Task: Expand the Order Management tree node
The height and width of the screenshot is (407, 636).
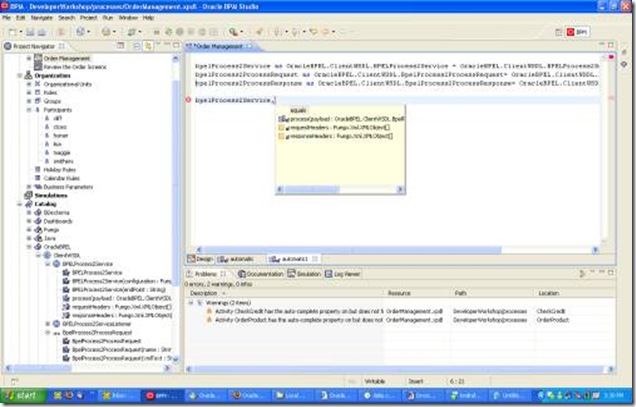Action: [x=29, y=58]
